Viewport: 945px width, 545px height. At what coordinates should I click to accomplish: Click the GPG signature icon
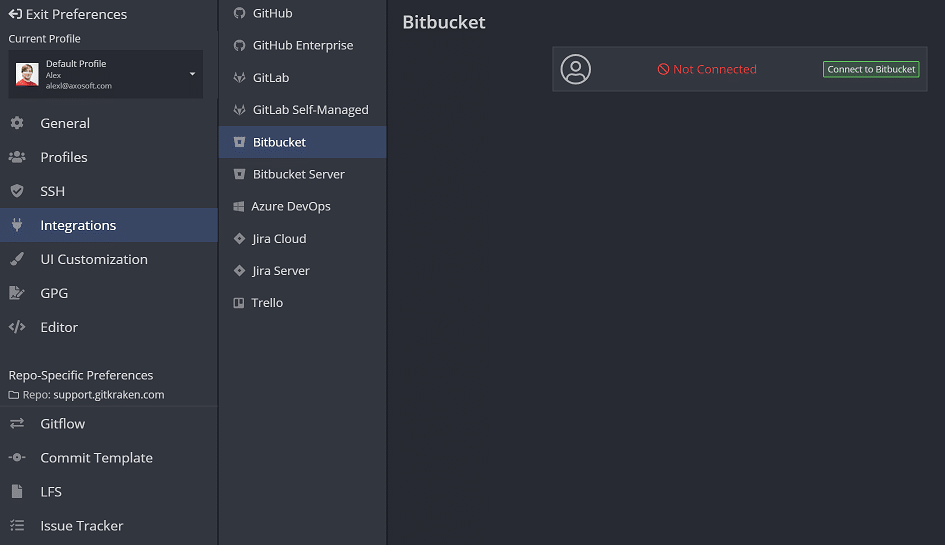(17, 293)
